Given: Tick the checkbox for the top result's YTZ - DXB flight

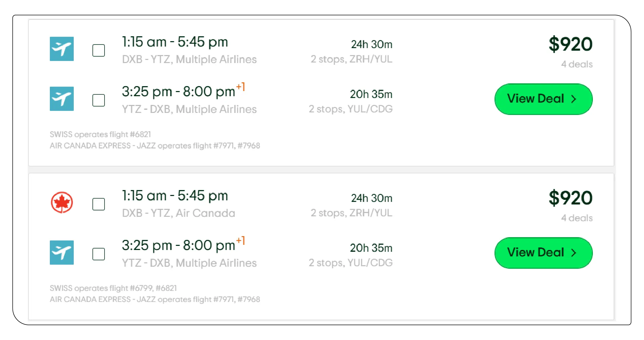Looking at the screenshot, I should 99,100.
